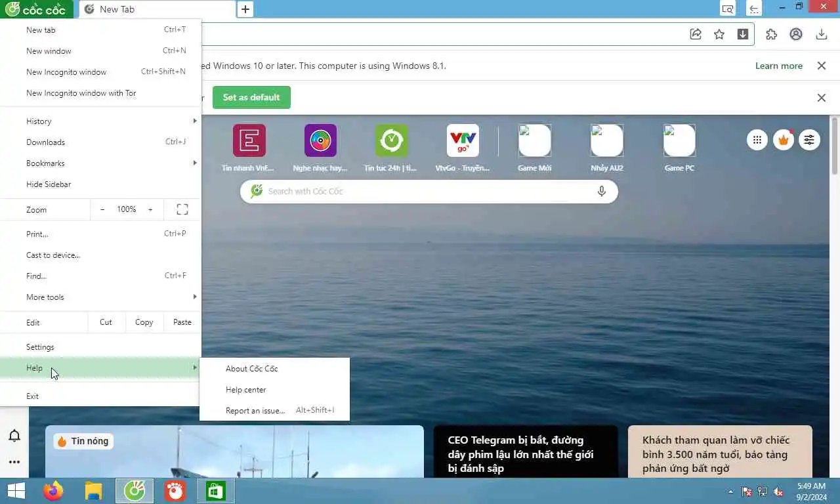The width and height of the screenshot is (840, 504).
Task: Expand the Bookmarks submenu
Action: tap(100, 163)
